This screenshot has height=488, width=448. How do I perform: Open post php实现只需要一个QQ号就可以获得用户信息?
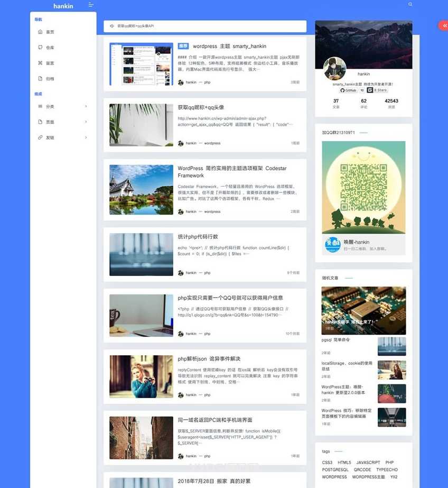click(x=230, y=298)
